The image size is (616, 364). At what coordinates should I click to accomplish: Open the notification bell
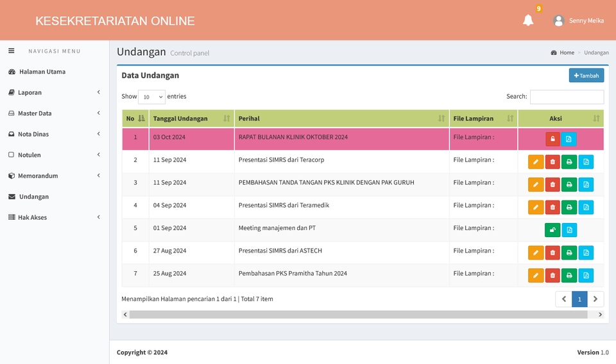pyautogui.click(x=528, y=20)
